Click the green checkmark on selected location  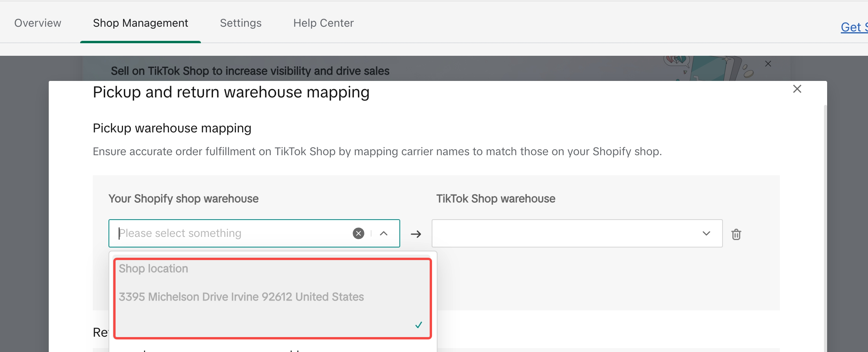coord(418,325)
